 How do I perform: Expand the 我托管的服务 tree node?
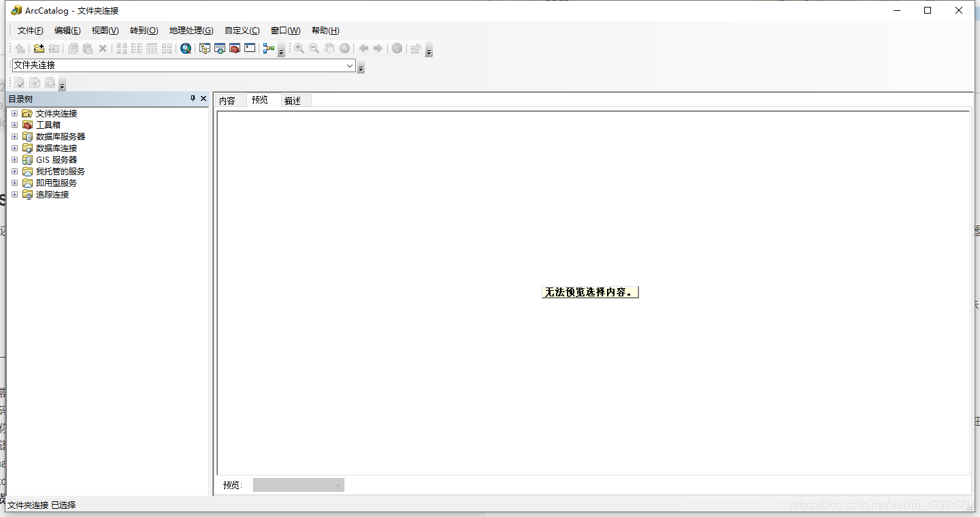[x=14, y=171]
